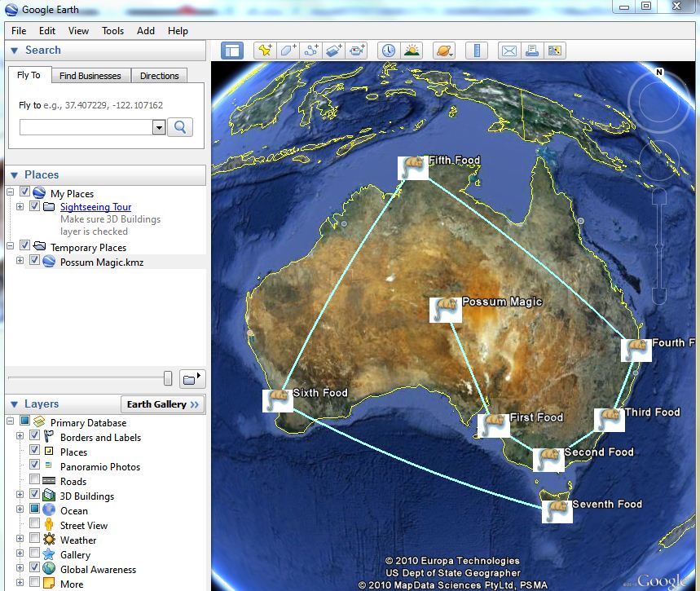
Task: Open the Edit menu
Action: click(x=47, y=31)
